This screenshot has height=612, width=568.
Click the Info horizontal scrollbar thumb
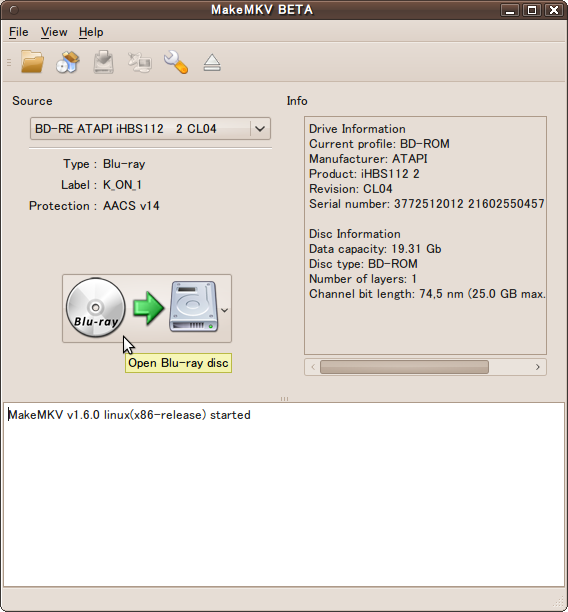click(404, 367)
